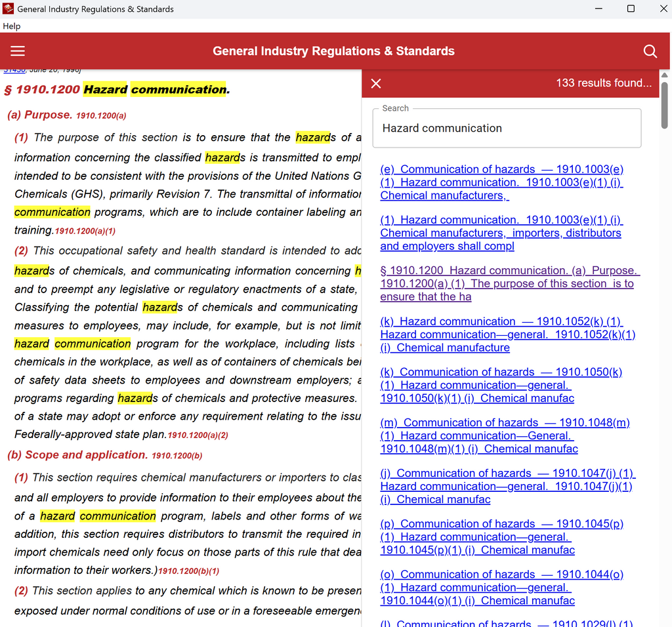Image resolution: width=672 pixels, height=627 pixels.
Task: Click the General Industry Regulations & Standards header title
Action: tap(333, 51)
